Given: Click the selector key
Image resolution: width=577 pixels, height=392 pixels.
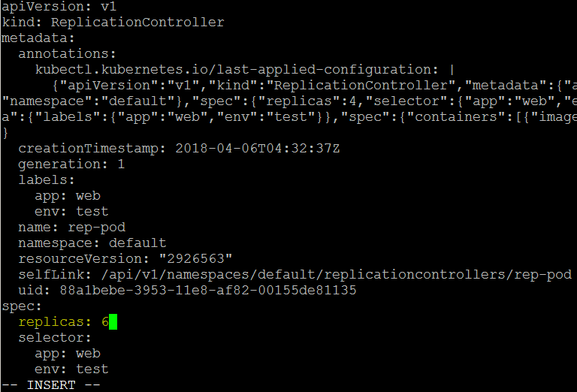Looking at the screenshot, I should [x=54, y=338].
